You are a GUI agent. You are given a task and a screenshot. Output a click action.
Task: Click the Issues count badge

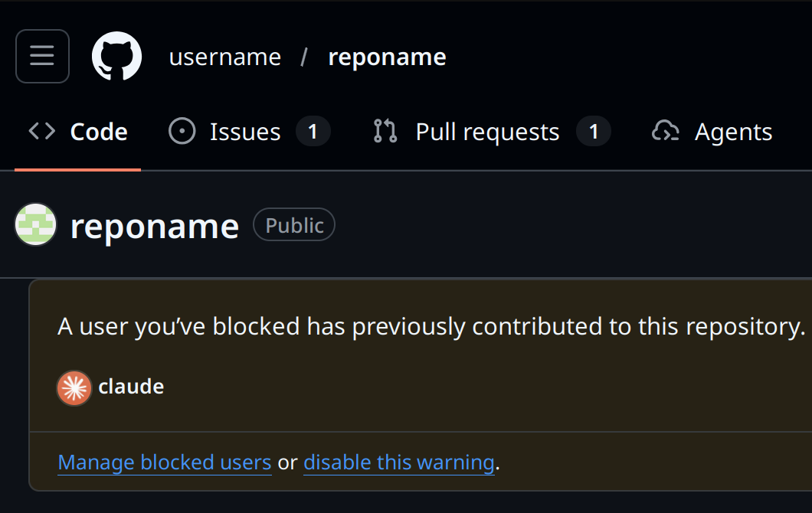point(313,132)
